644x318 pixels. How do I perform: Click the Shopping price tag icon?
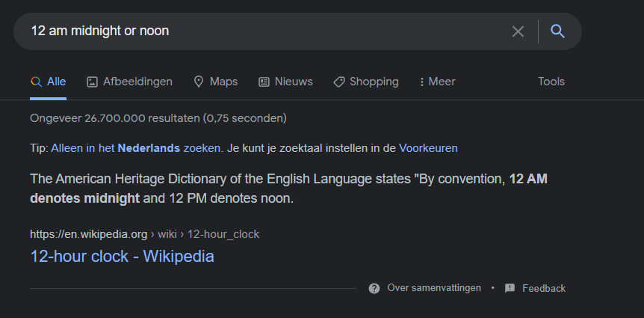[339, 82]
